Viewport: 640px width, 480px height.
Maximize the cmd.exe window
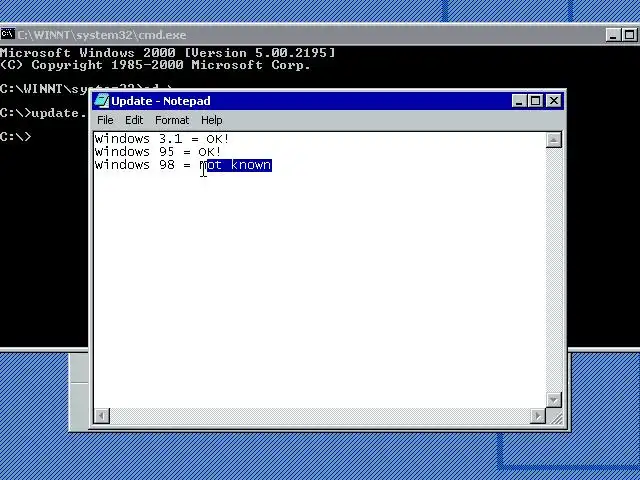[629, 35]
